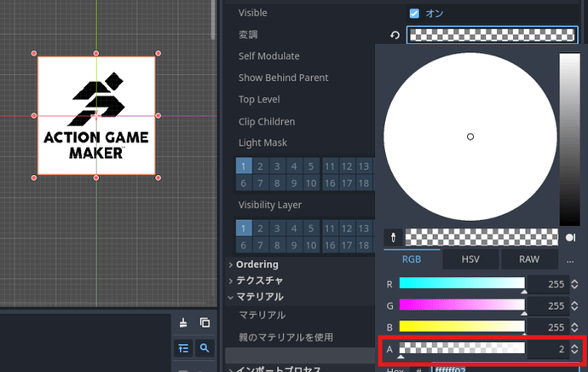The height and width of the screenshot is (372, 588).
Task: Click the Top Level property label
Action: click(x=259, y=100)
